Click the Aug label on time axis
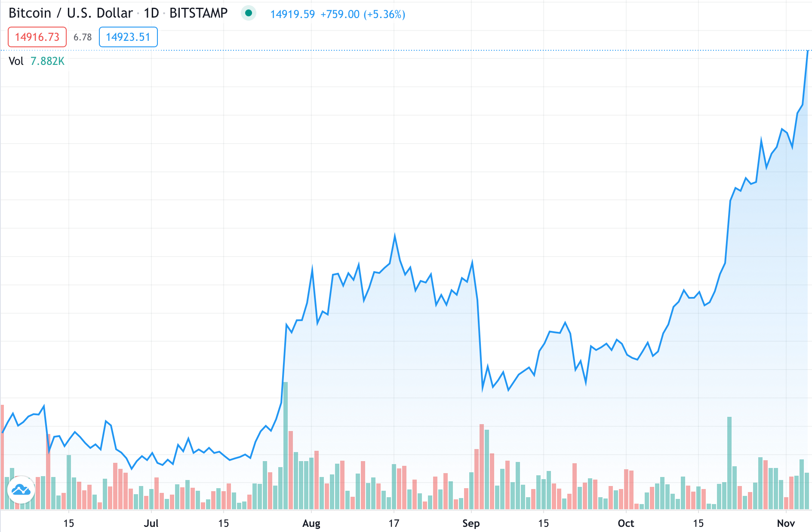Viewport: 812px width, 532px height. tap(311, 523)
